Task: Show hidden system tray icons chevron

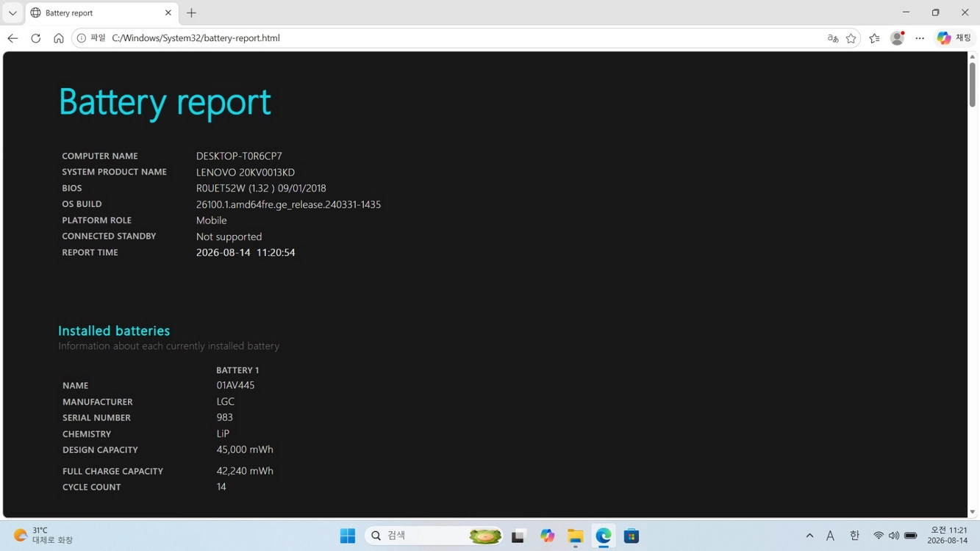Action: point(809,536)
